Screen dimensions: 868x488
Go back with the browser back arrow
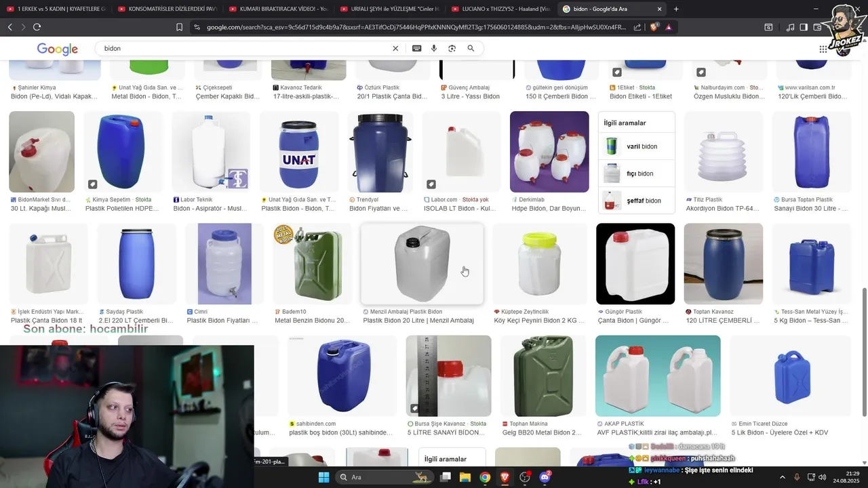click(x=9, y=27)
